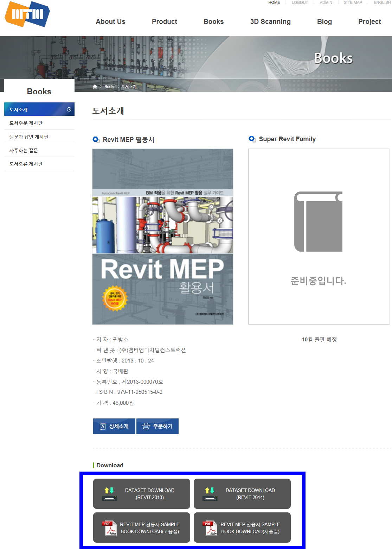Click the gray book placeholder icon
Screen dimensions: 392x549
click(x=318, y=222)
